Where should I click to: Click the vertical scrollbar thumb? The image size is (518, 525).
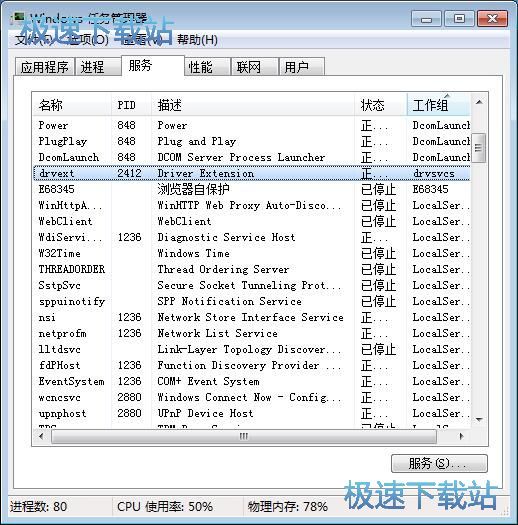(479, 147)
